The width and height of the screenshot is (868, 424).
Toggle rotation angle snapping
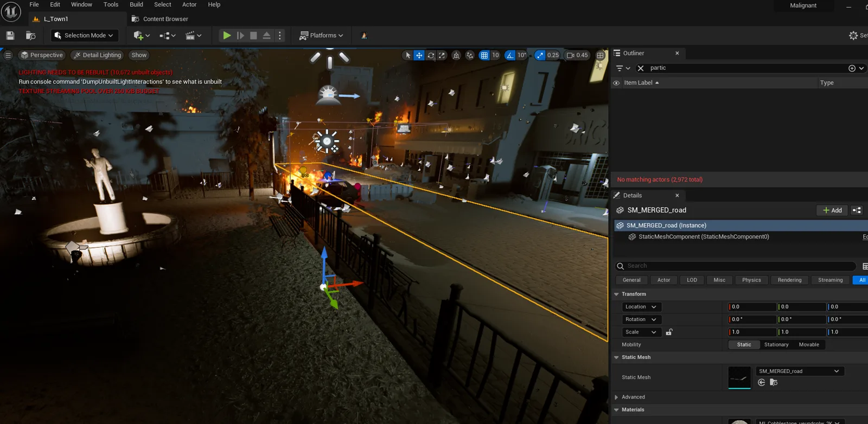[x=510, y=55]
